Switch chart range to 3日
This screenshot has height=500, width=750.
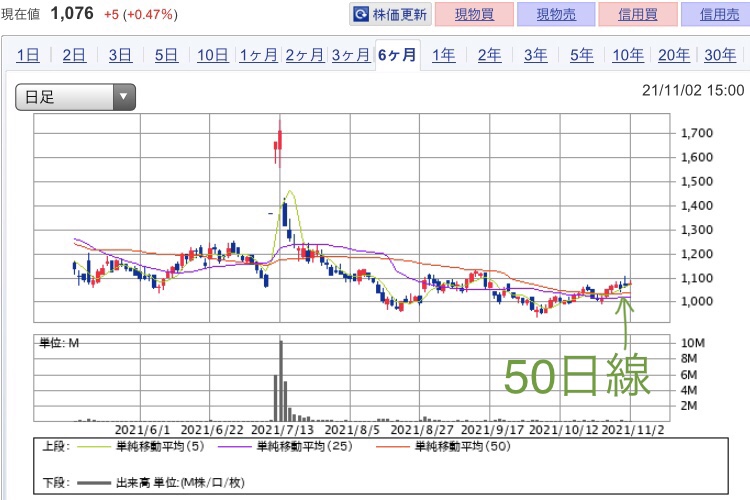click(120, 55)
